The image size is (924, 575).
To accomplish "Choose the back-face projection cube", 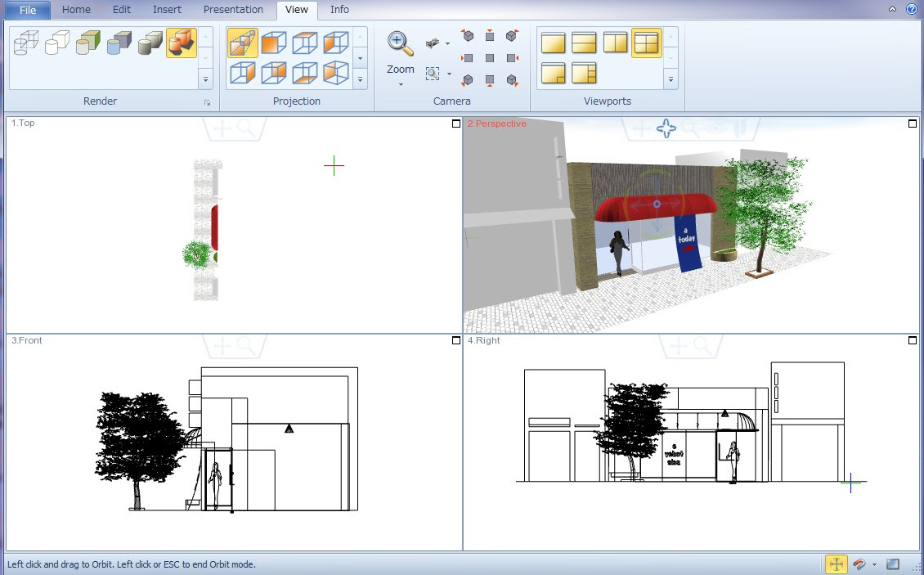I will pos(305,43).
